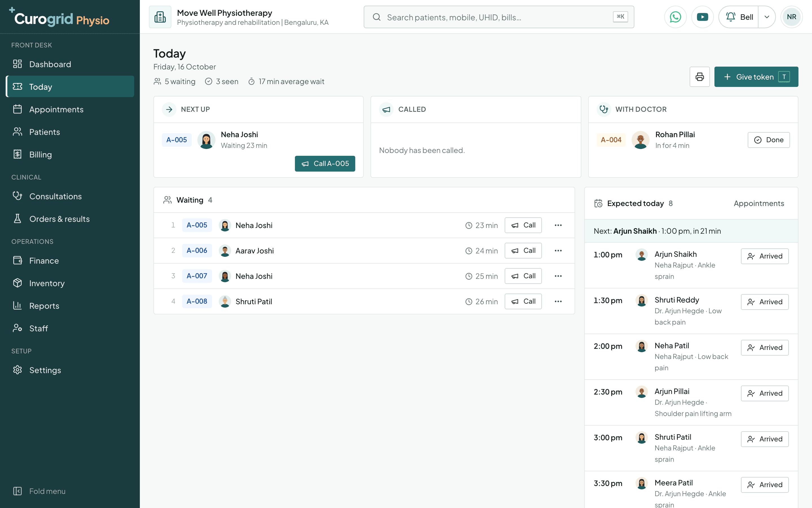This screenshot has width=812, height=508.
Task: Open the NR user avatar
Action: pyautogui.click(x=791, y=17)
